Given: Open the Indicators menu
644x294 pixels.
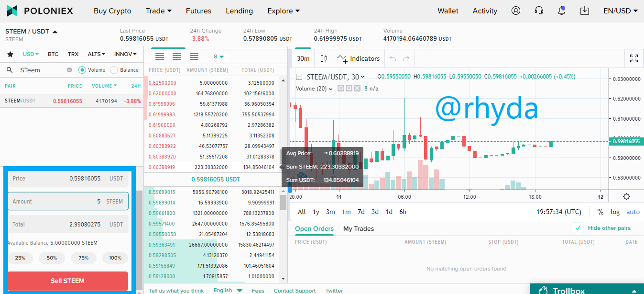Looking at the screenshot, I should [x=359, y=58].
